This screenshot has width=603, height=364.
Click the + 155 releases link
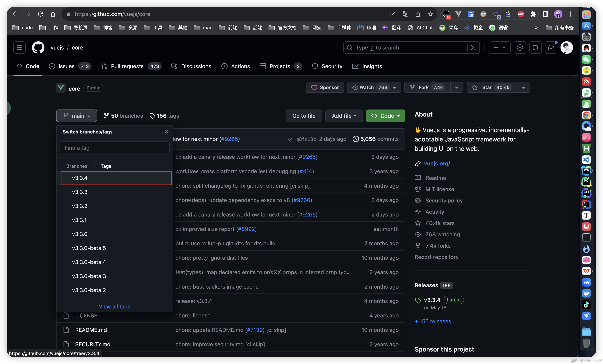tap(433, 321)
